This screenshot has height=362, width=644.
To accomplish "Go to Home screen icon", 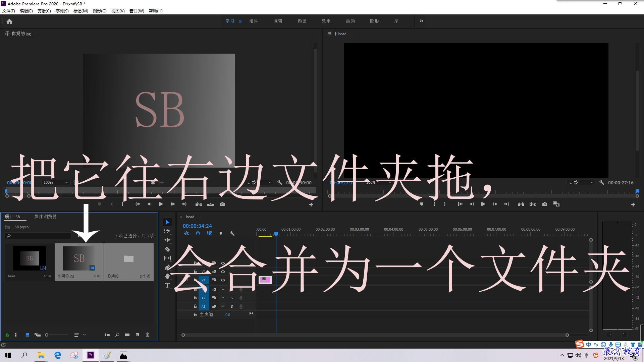I will pos(9,21).
